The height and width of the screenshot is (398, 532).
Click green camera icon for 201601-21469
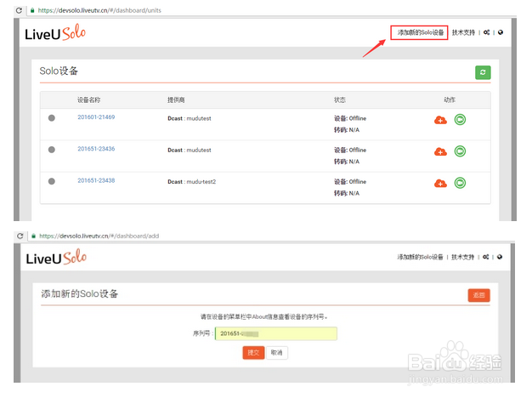[460, 120]
